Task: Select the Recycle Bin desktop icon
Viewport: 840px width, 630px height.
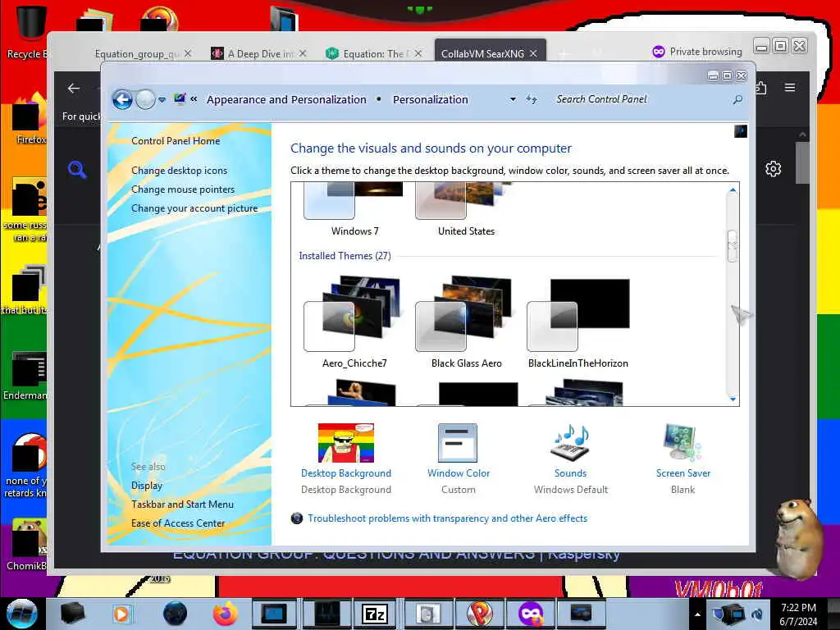Action: point(27,32)
